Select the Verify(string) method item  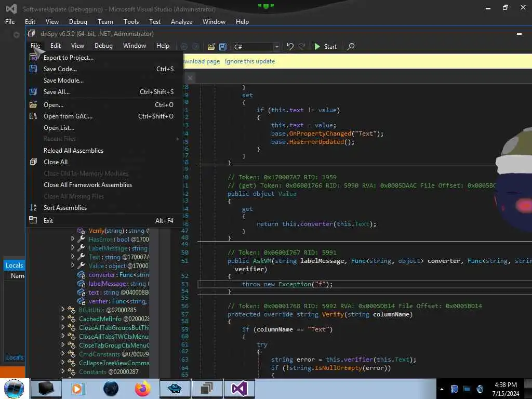[x=113, y=231]
